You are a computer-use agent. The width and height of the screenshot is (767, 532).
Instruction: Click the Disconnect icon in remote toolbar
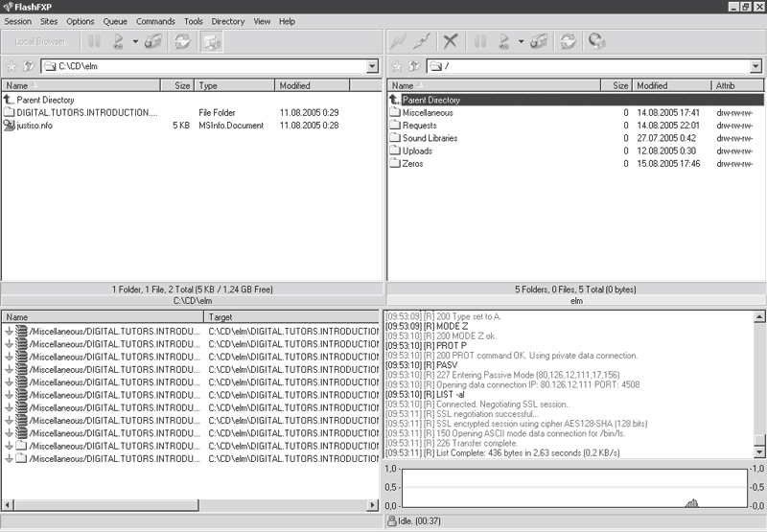[422, 41]
